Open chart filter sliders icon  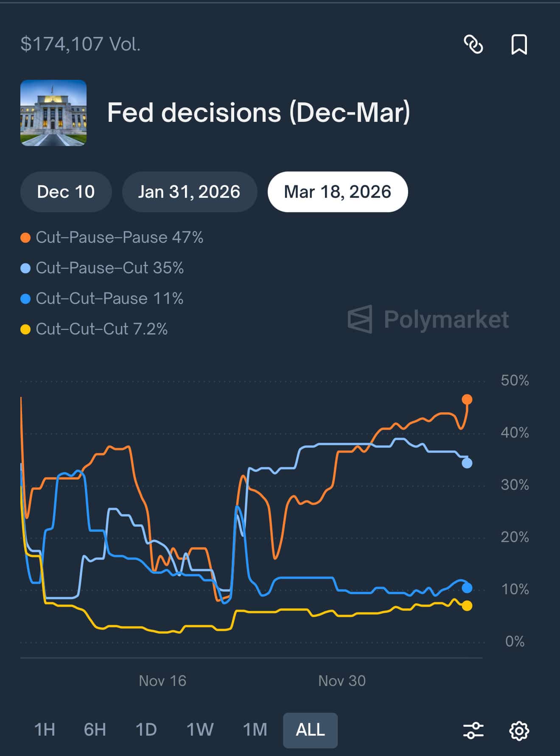click(473, 731)
